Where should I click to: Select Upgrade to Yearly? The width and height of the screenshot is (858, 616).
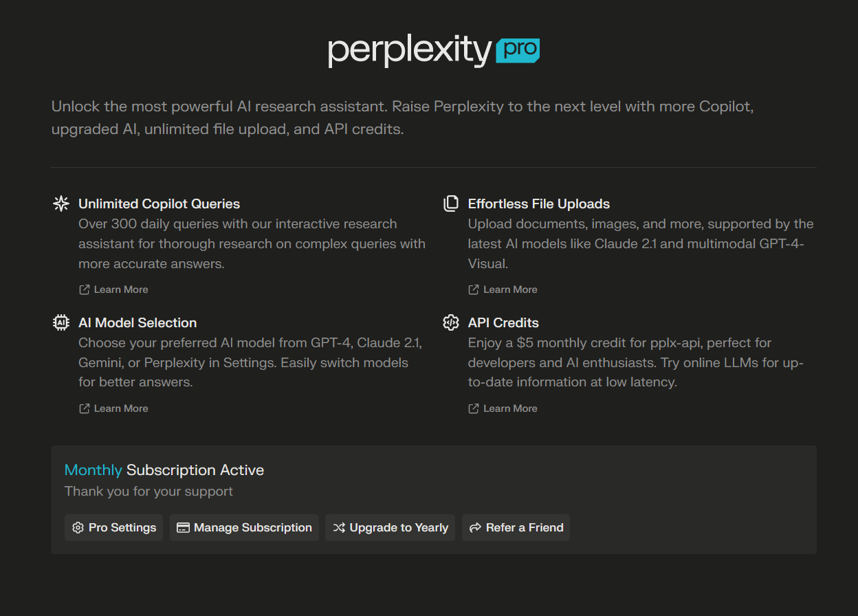(390, 527)
